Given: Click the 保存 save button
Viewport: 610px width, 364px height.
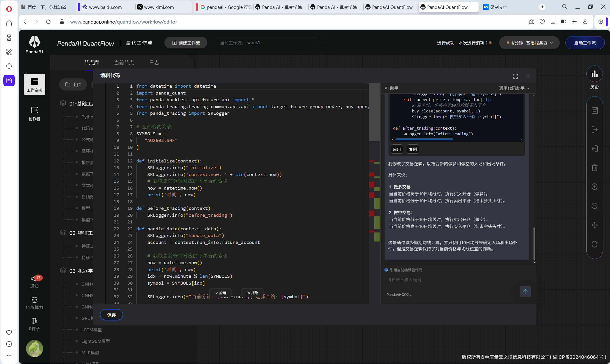Looking at the screenshot, I should [x=111, y=315].
